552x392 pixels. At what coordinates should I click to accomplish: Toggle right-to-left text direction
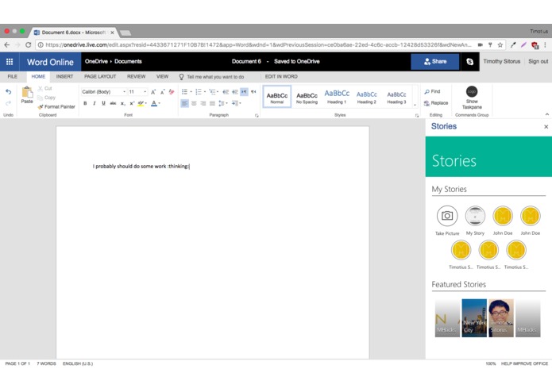[253, 92]
